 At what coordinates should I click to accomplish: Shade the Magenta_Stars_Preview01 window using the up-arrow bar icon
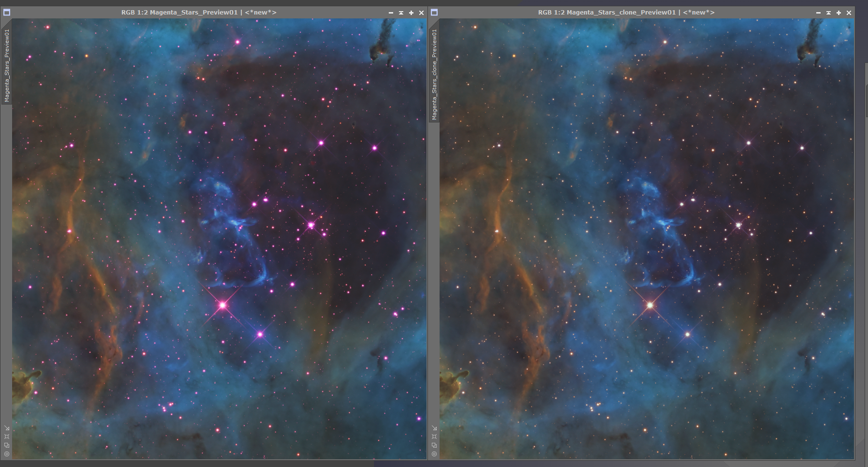(x=401, y=13)
